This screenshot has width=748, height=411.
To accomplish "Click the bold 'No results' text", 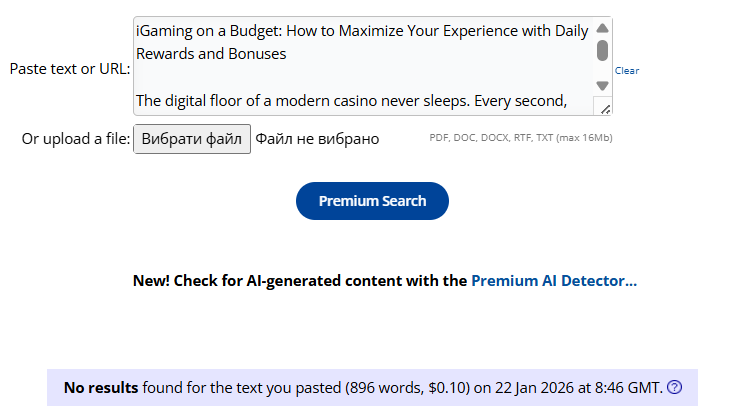I will [101, 387].
